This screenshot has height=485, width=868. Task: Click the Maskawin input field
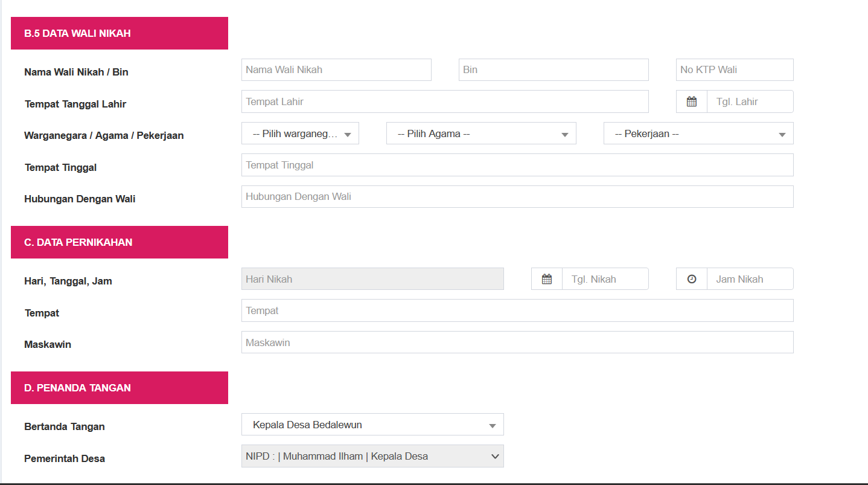[x=517, y=342]
